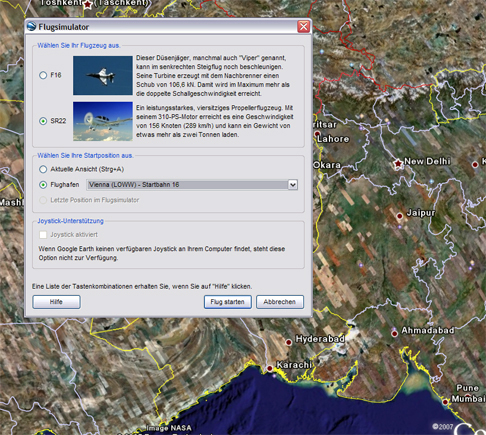Tick the Joystick aktiviert checkbox
Image resolution: width=486 pixels, height=435 pixels.
pyautogui.click(x=43, y=235)
